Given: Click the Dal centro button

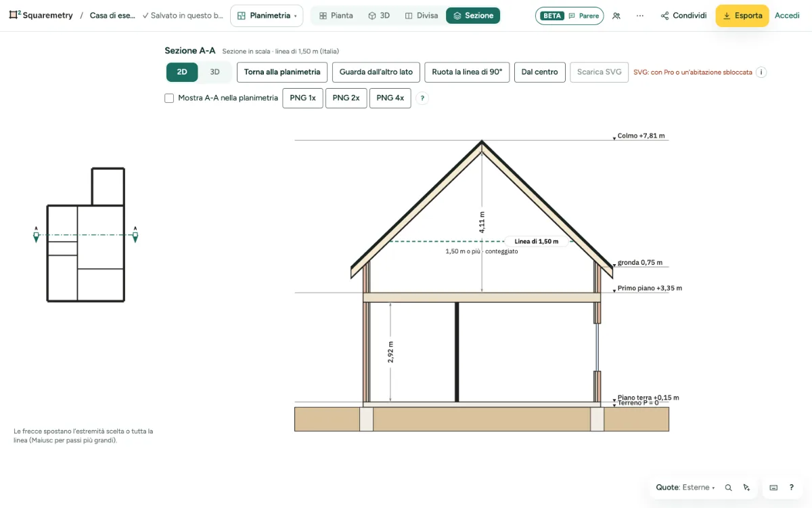Looking at the screenshot, I should [540, 72].
